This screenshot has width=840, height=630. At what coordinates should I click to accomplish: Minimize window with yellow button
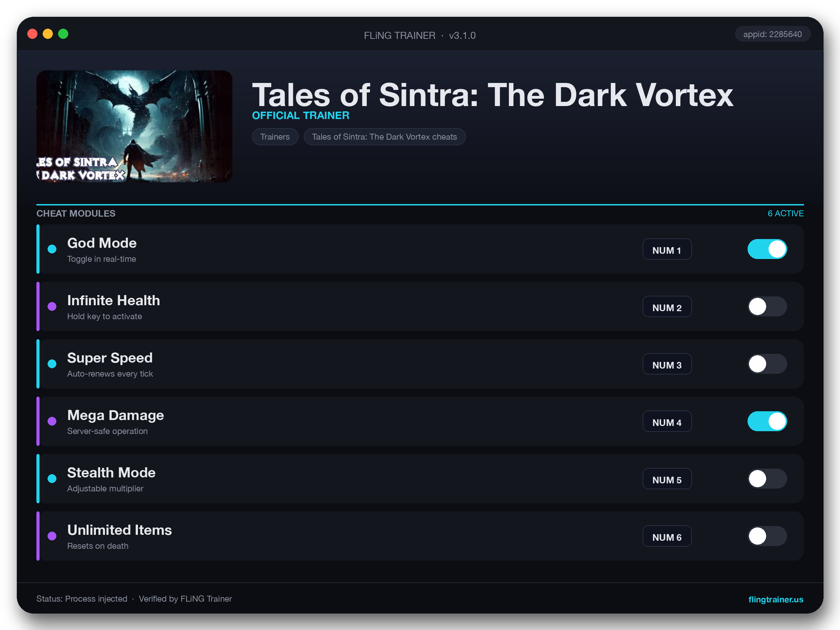pyautogui.click(x=48, y=34)
